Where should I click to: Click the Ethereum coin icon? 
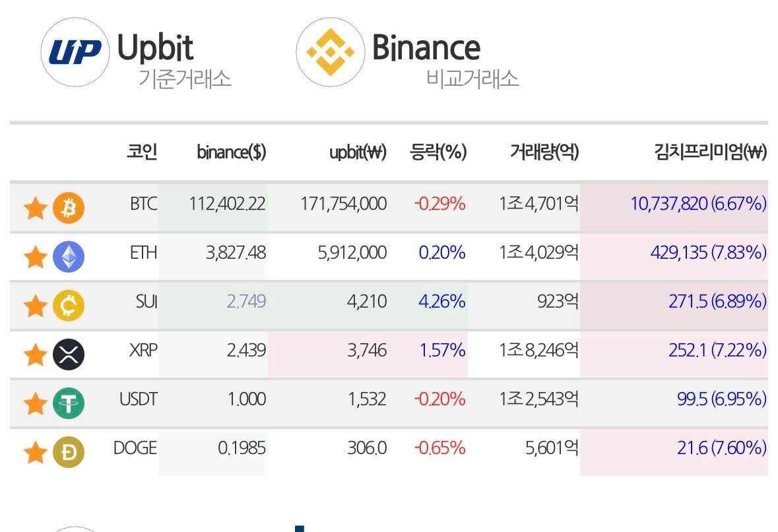click(x=69, y=257)
